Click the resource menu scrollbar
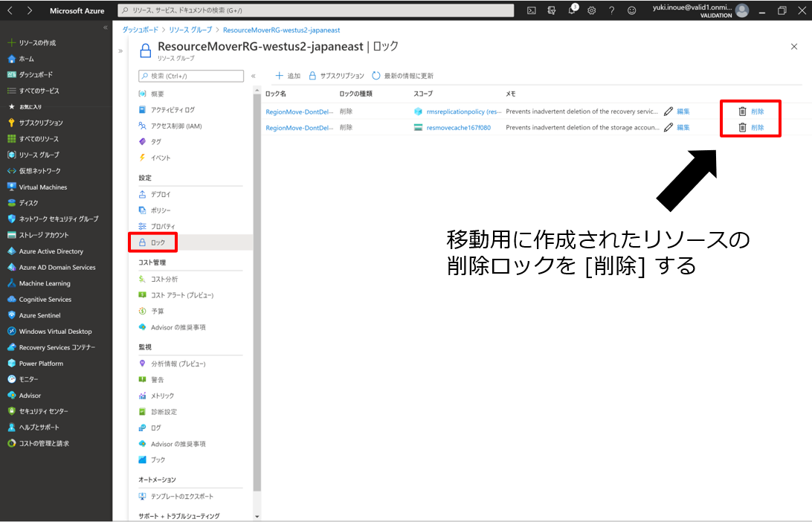Viewport: 812px width, 522px height. pyautogui.click(x=257, y=292)
